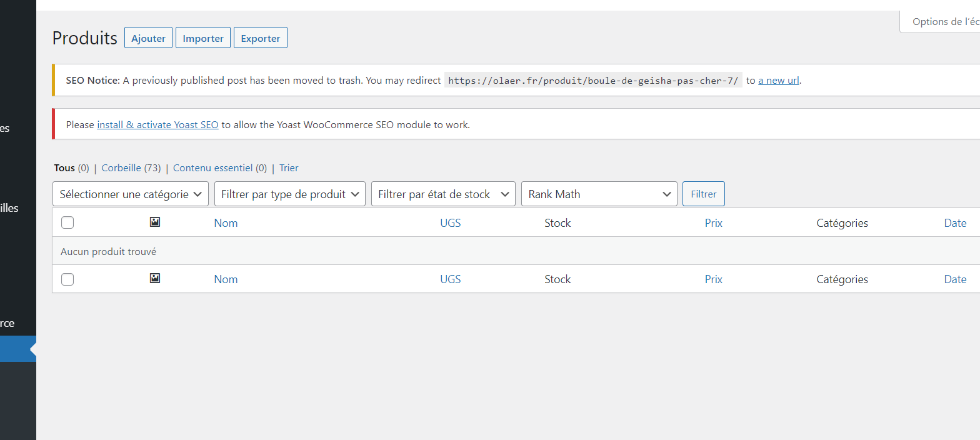
Task: Sort products by the Nom header column
Action: click(x=226, y=223)
